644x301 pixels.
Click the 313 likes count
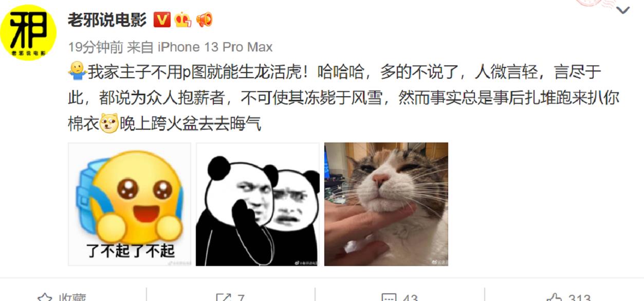pyautogui.click(x=579, y=298)
